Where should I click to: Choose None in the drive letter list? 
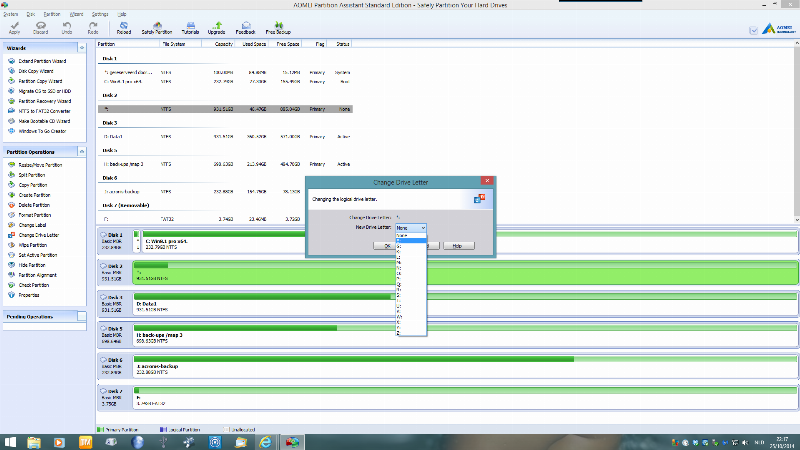pyautogui.click(x=411, y=235)
